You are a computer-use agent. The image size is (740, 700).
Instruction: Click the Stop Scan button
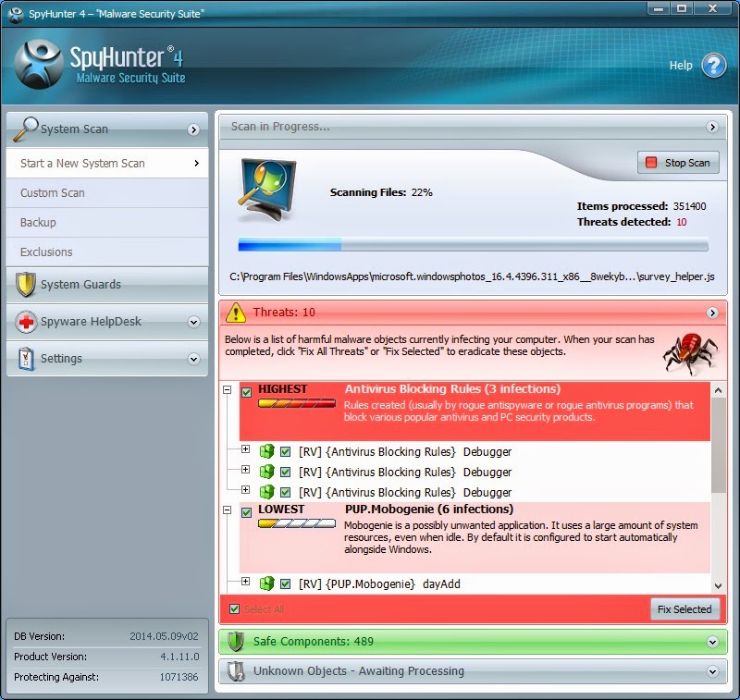678,162
